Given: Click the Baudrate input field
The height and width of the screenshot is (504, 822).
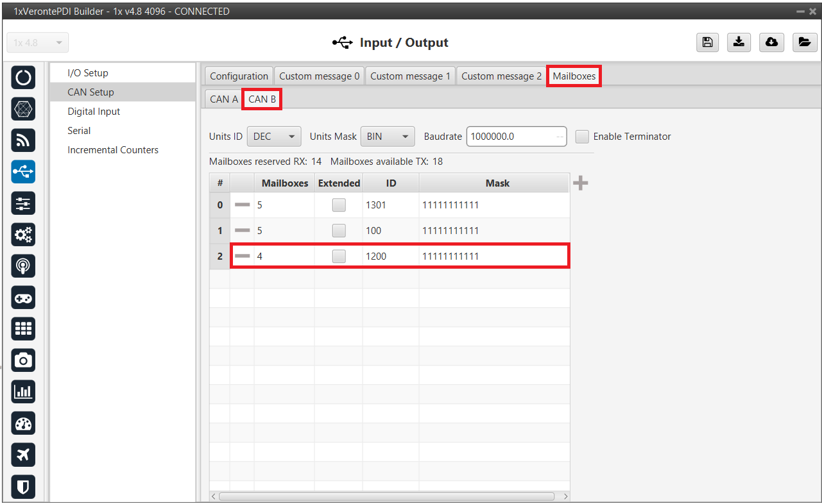Looking at the screenshot, I should (x=510, y=137).
